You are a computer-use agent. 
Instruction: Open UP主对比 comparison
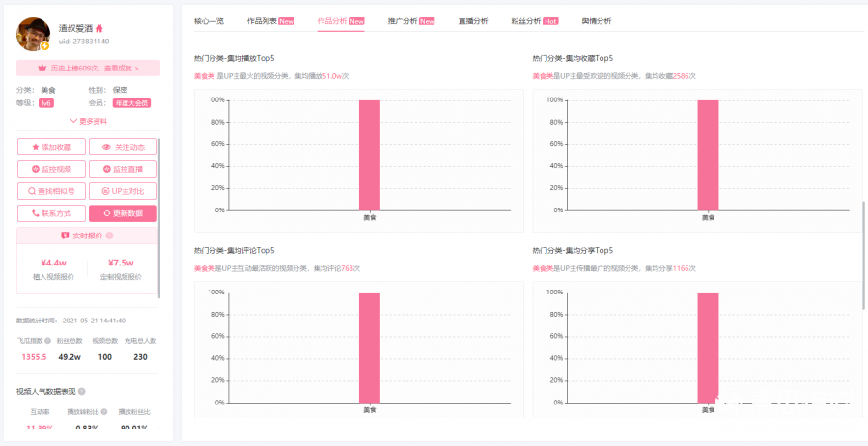123,191
